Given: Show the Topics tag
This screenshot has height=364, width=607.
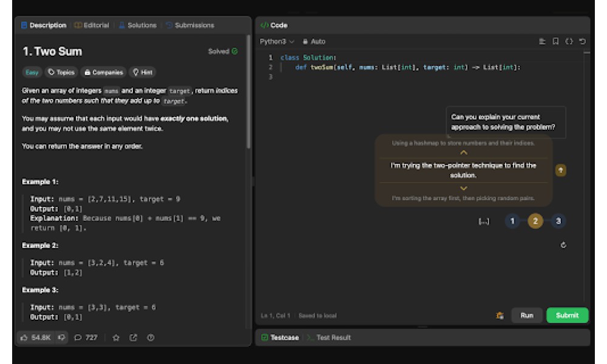Looking at the screenshot, I should [x=61, y=72].
